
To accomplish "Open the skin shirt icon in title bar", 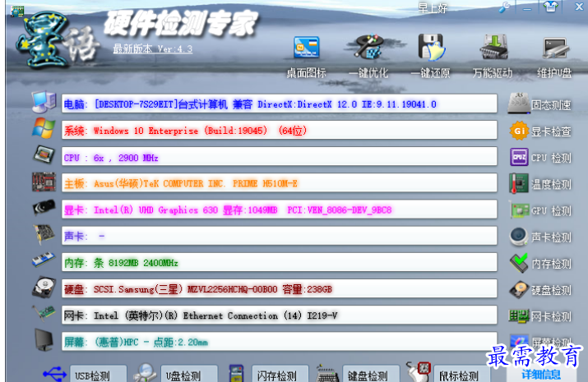I will click(x=550, y=7).
